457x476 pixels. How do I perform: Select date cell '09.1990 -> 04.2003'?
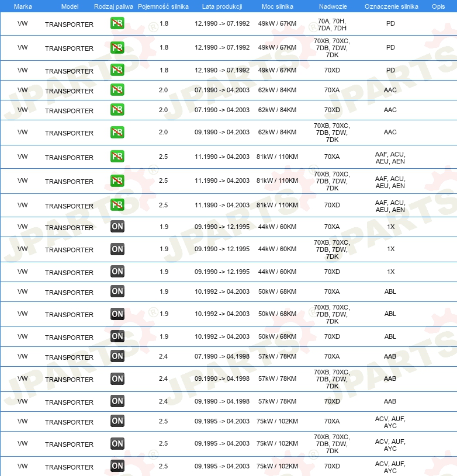222,132
